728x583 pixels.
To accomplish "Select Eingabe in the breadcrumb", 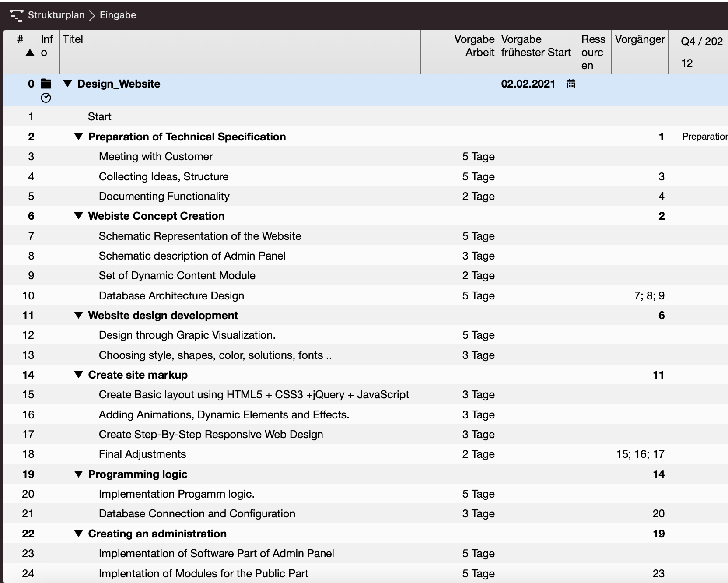I will (118, 15).
